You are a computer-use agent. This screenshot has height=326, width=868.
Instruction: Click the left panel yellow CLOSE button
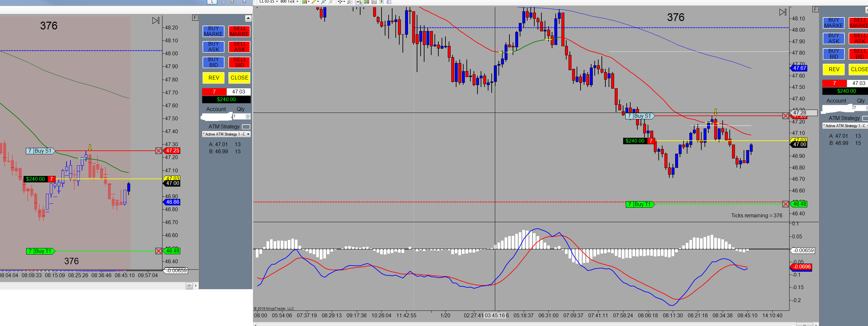[239, 78]
